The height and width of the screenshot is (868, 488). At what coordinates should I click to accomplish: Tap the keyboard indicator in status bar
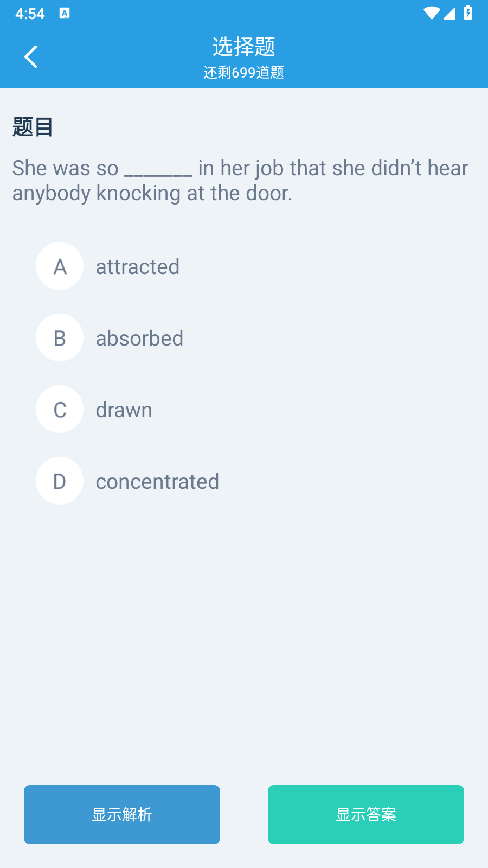[x=65, y=14]
